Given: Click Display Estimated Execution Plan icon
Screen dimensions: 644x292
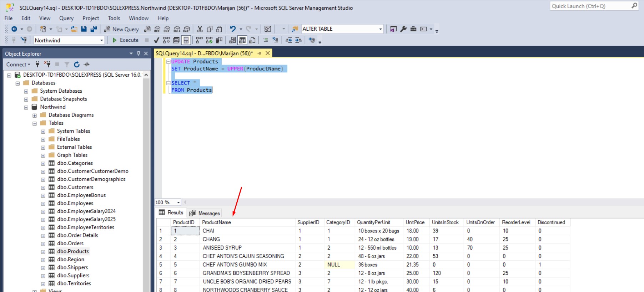Looking at the screenshot, I should [166, 40].
